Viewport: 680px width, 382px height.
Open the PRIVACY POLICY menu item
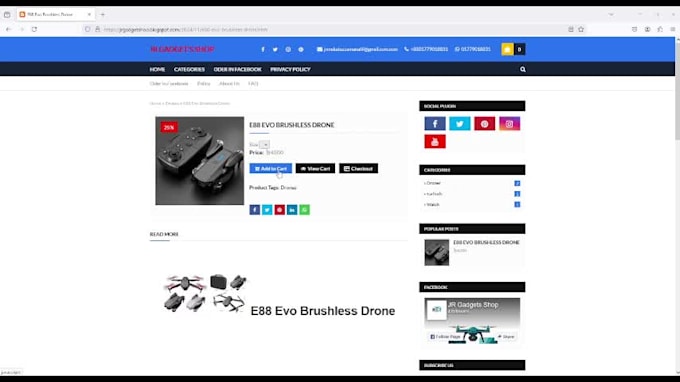[x=290, y=69]
